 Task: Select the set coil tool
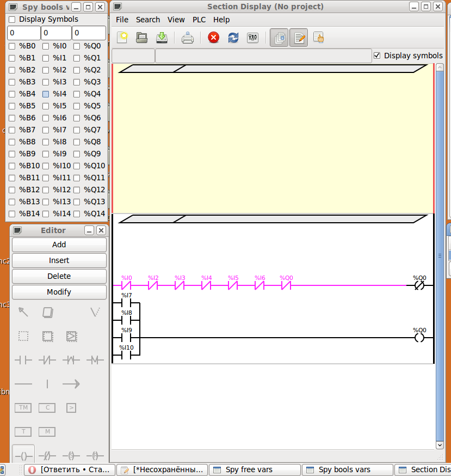coord(71,455)
